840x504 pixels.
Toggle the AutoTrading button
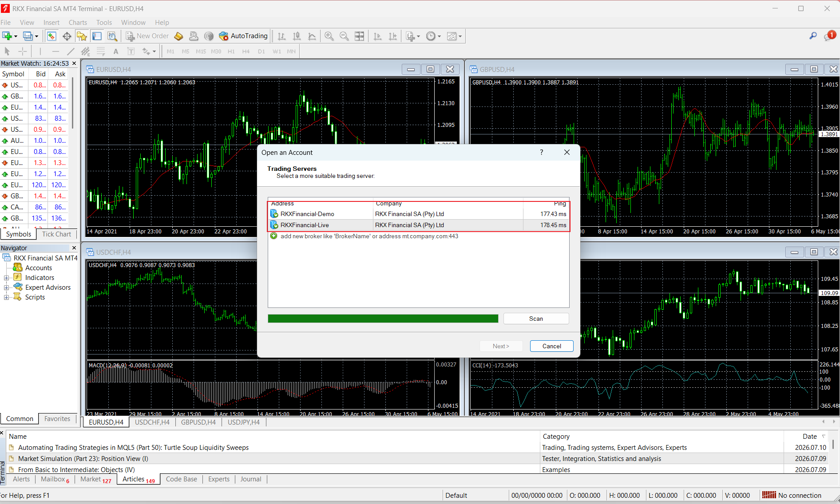243,36
